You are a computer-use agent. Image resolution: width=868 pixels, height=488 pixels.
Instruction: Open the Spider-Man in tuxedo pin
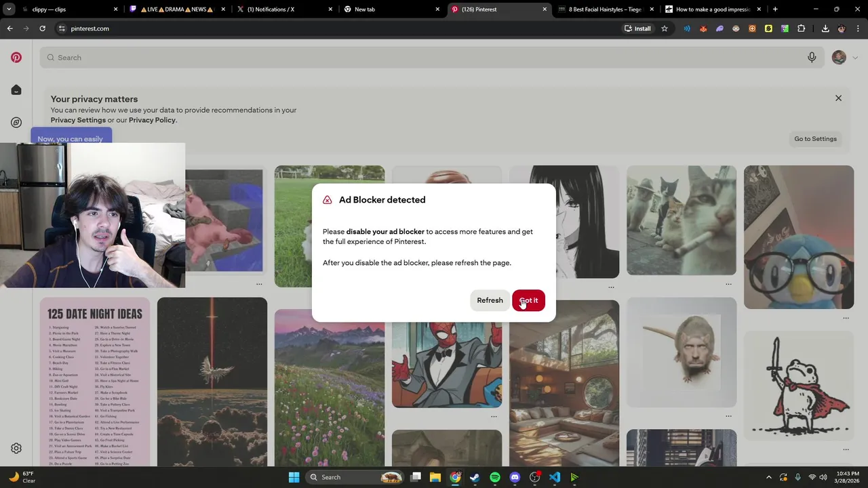click(x=447, y=365)
